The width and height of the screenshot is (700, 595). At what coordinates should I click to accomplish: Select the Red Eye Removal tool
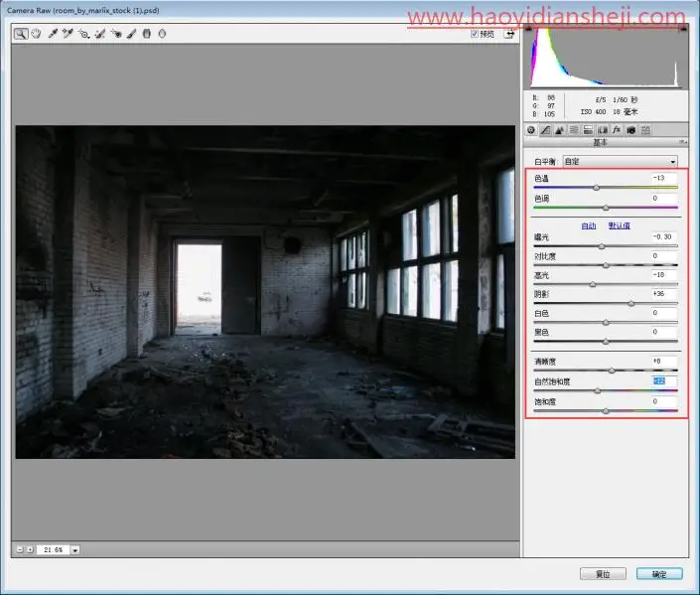point(116,34)
